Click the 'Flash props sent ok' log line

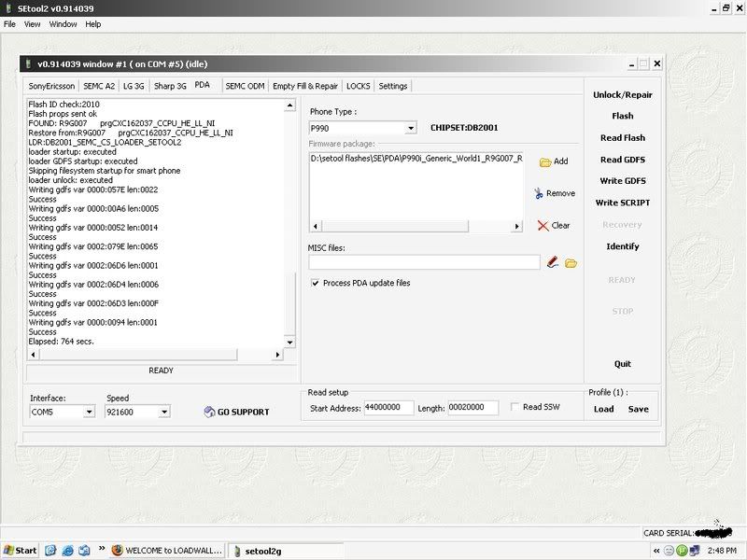coord(63,114)
